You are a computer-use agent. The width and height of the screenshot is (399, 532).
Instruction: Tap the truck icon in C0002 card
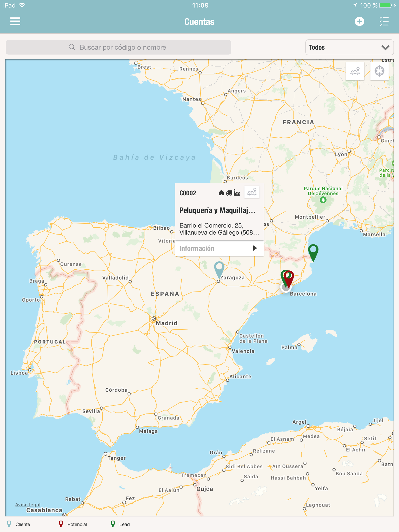pyautogui.click(x=229, y=193)
